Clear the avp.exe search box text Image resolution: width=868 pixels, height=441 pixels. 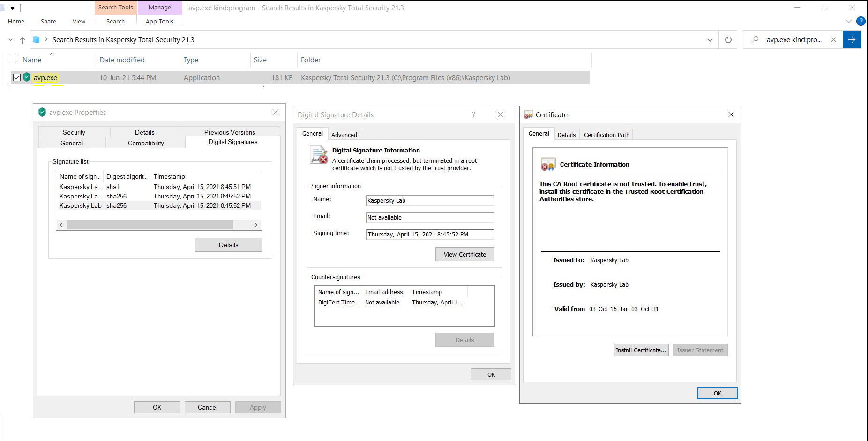[x=833, y=40]
